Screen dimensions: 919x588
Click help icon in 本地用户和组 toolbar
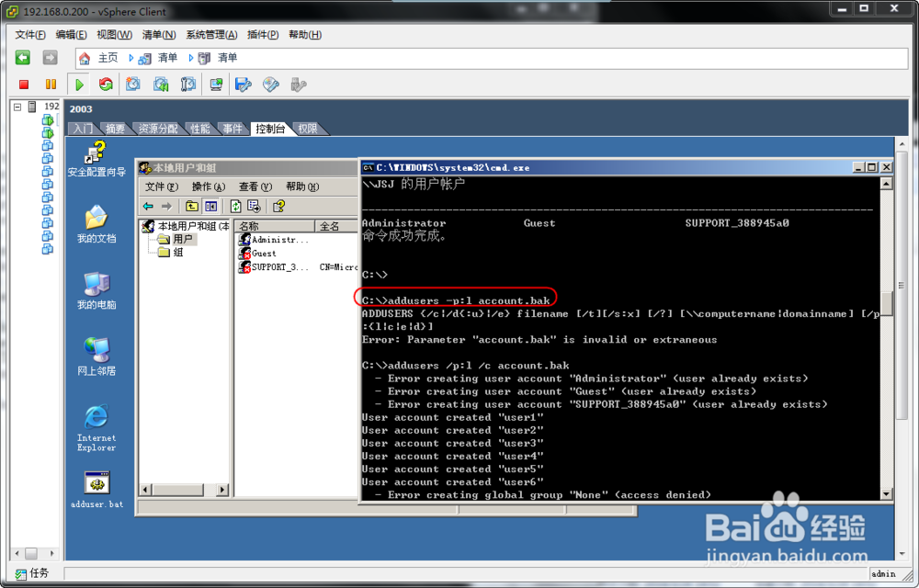(278, 206)
